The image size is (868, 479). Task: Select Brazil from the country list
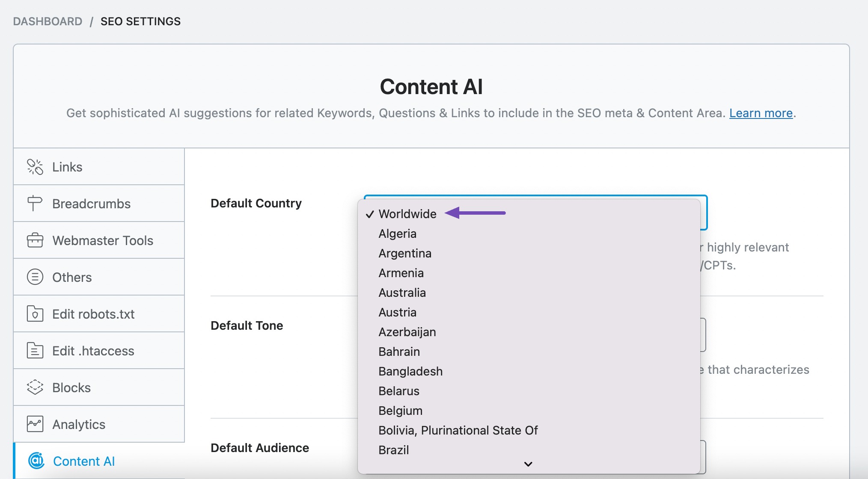pyautogui.click(x=395, y=449)
